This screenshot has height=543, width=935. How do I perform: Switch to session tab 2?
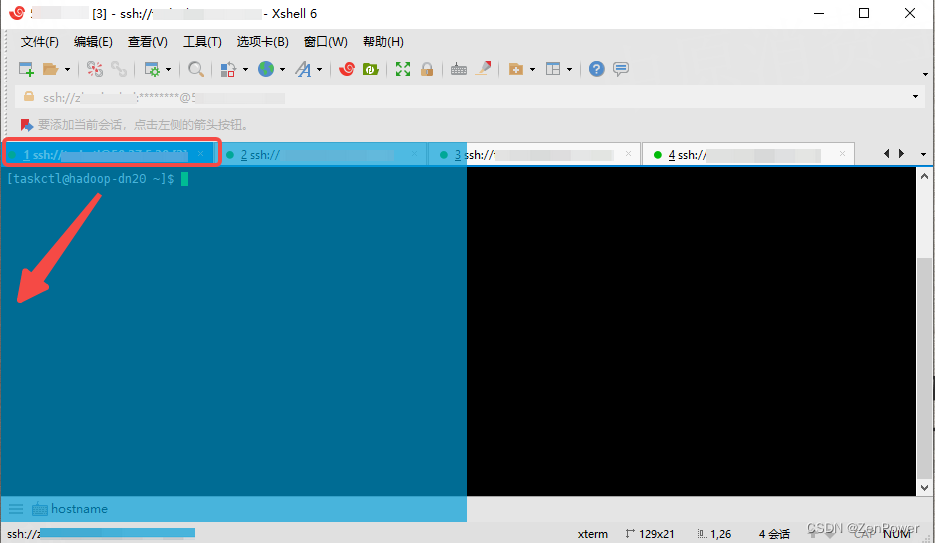[321, 154]
